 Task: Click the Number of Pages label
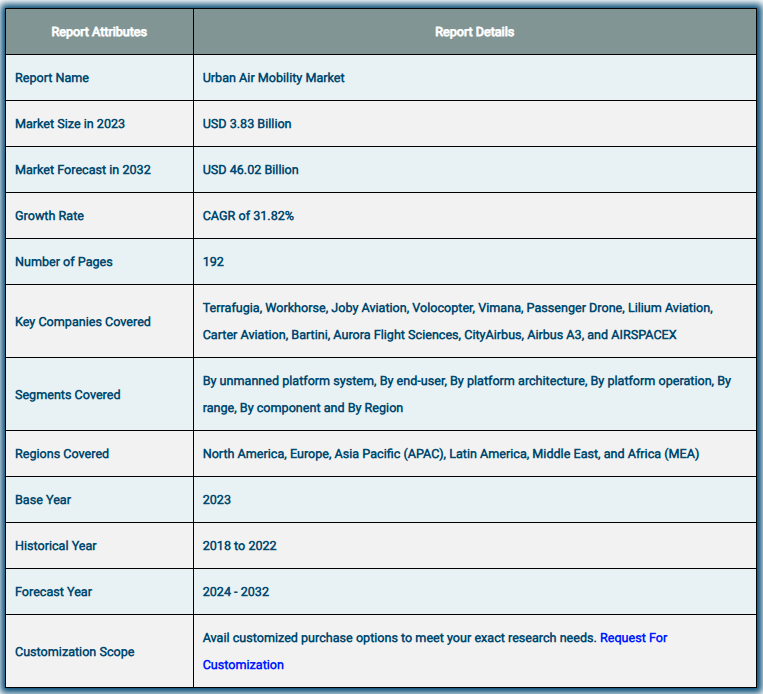(64, 262)
